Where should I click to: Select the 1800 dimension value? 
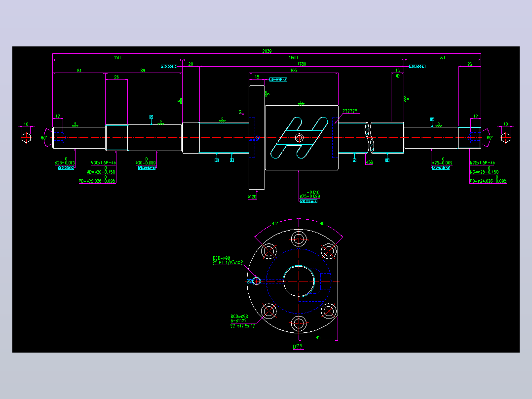(x=293, y=58)
